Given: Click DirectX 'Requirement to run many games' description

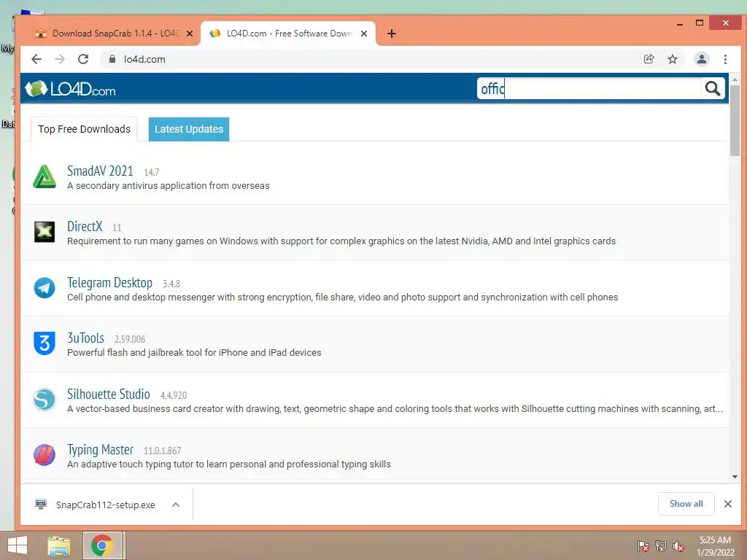Looking at the screenshot, I should pyautogui.click(x=341, y=241).
